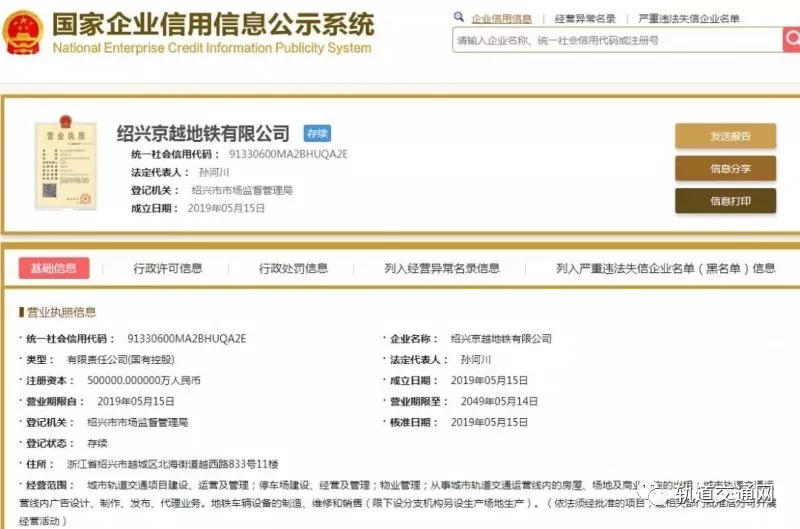Open the 行政处罚信息 tab
Screen dimensions: 800x529
pyautogui.click(x=293, y=268)
